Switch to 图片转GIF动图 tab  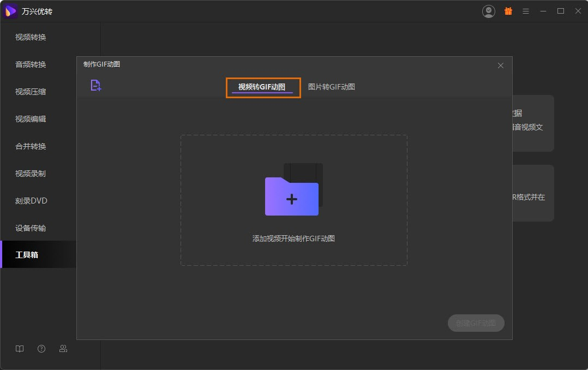point(332,87)
